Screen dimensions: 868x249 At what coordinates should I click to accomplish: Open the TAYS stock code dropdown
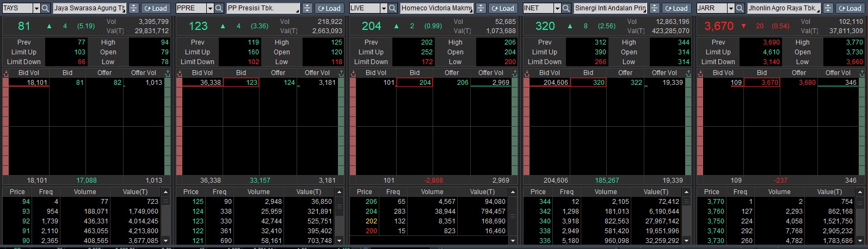[36, 8]
